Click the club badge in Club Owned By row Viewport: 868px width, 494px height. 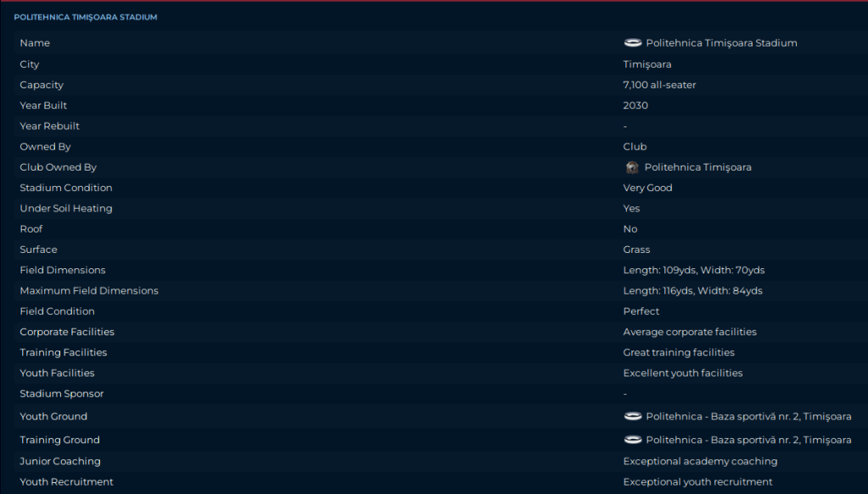pos(631,167)
